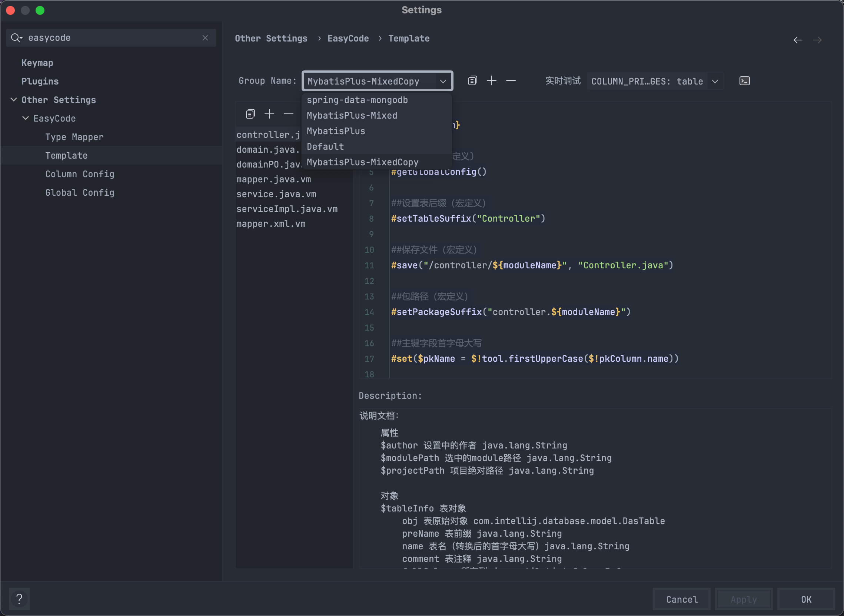Screen dimensions: 844x616
Task: Click the EasyCode breadcrumb
Action: click(348, 39)
